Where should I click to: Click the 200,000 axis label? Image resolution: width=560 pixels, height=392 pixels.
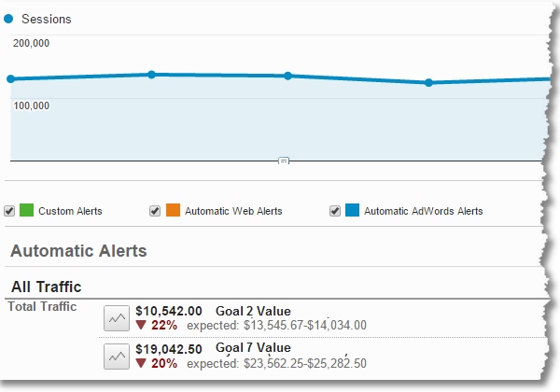click(32, 43)
